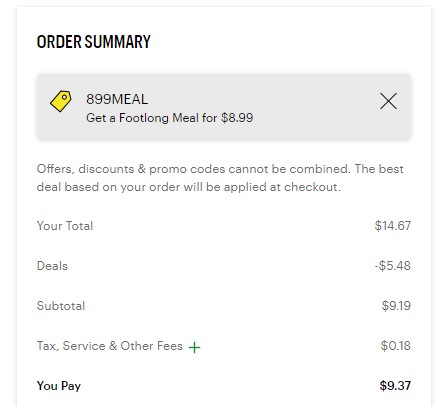This screenshot has height=406, width=438.
Task: Click the best deal applied at checkout line
Action: (189, 187)
